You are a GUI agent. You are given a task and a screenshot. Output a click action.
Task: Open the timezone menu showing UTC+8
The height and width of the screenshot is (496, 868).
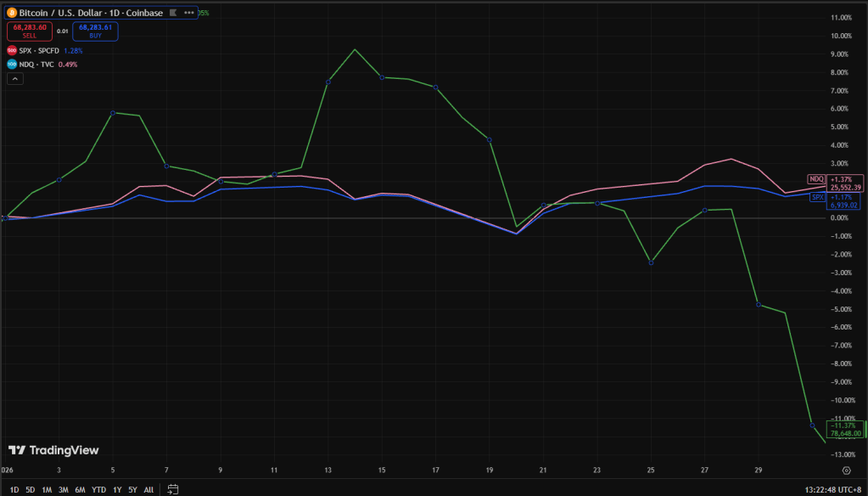[x=832, y=489]
